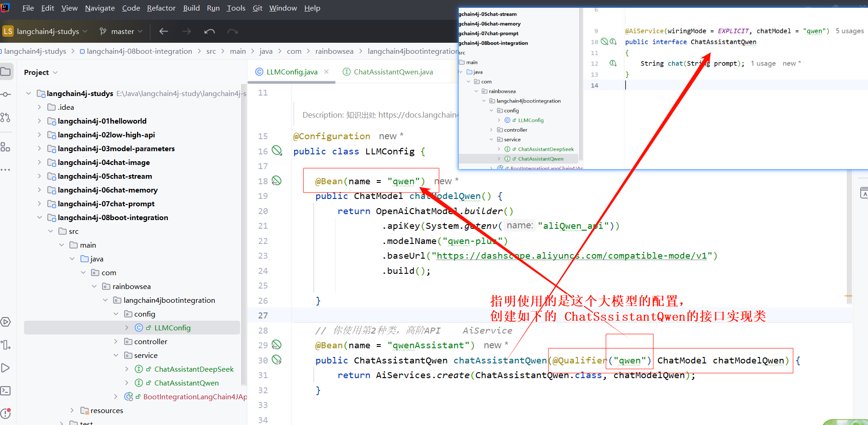This screenshot has width=868, height=425.
Task: Click the More tool windows icon
Action: tap(6, 170)
